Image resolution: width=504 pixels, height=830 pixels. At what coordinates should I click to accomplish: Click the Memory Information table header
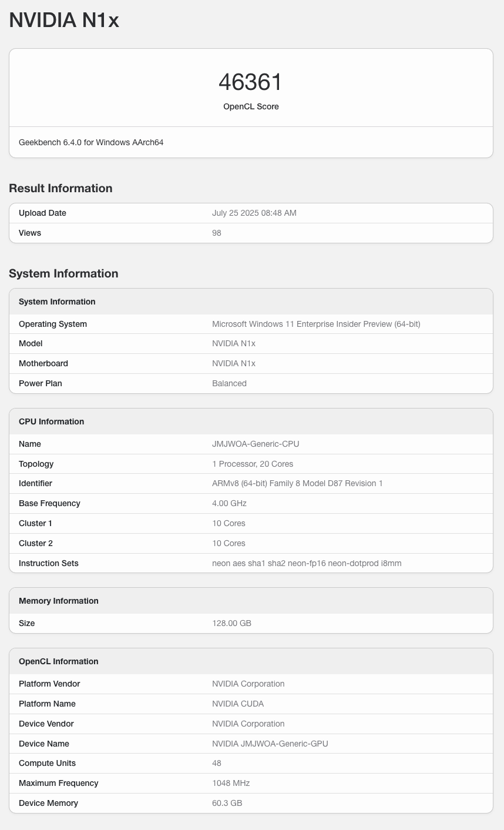click(x=59, y=601)
